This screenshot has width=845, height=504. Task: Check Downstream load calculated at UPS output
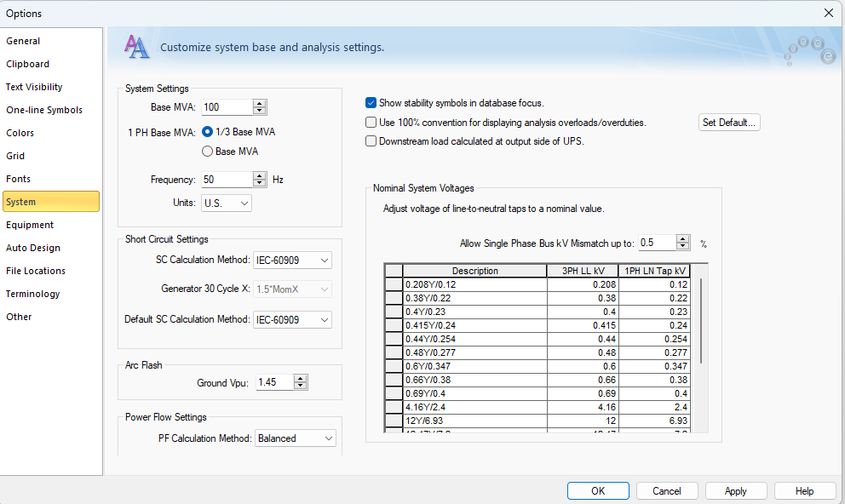(371, 141)
